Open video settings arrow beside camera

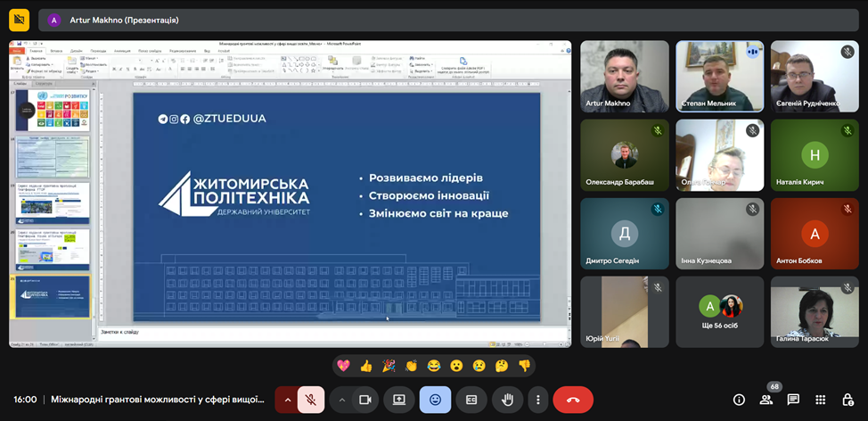coord(342,400)
